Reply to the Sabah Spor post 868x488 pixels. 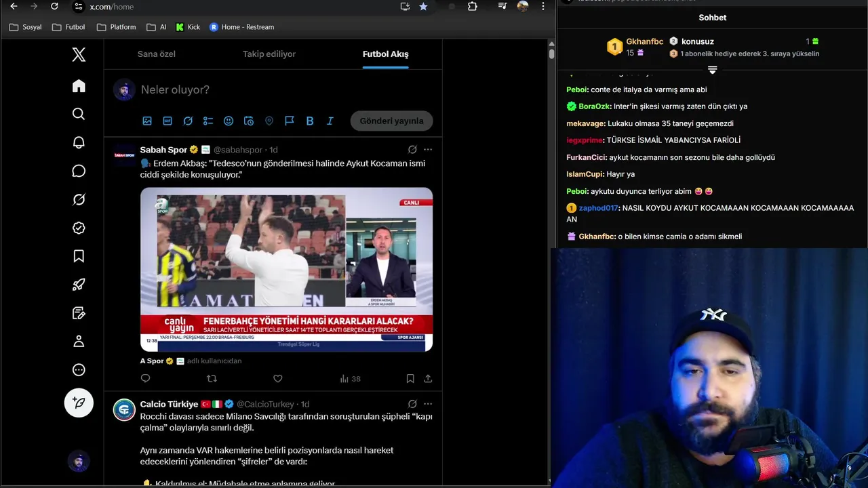point(145,379)
